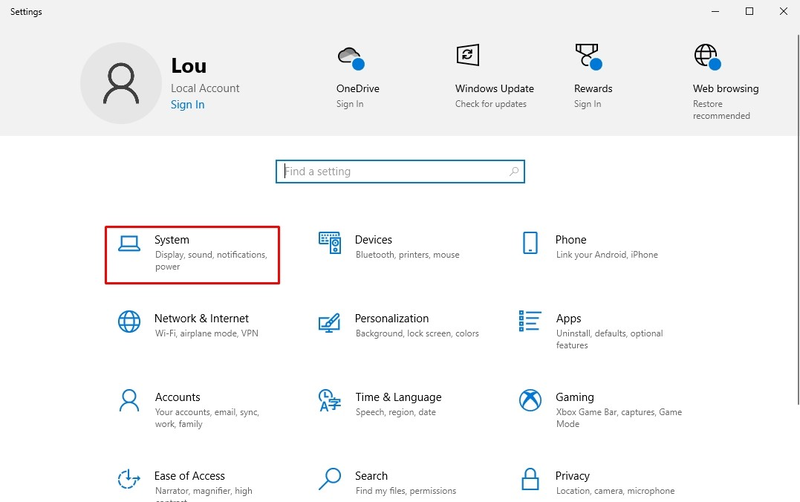Select the Search category title

371,476
